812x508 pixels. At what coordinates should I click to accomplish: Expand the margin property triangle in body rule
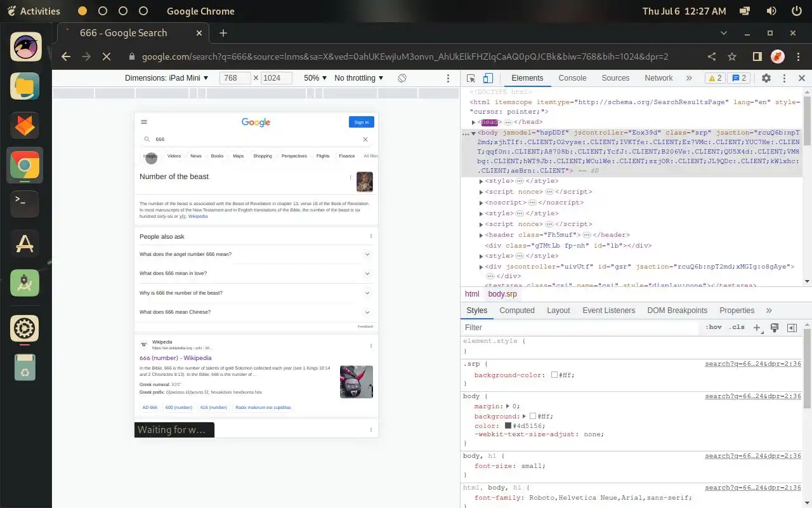tap(507, 406)
